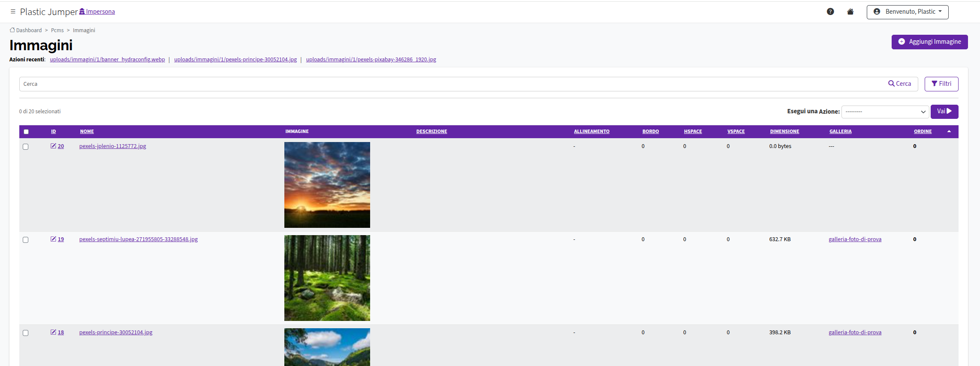
Task: Click the sunset sky thumbnail
Action: (x=327, y=185)
